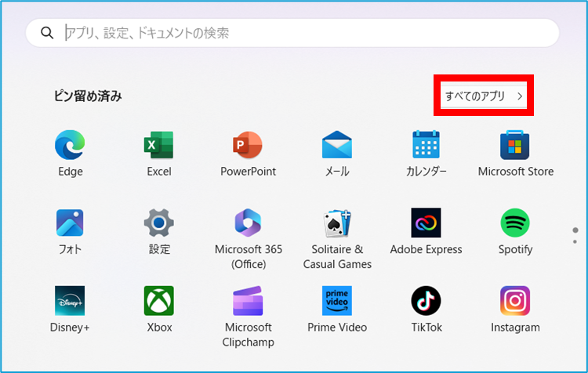This screenshot has height=373, width=588.
Task: Launch Adobe Express app
Action: pyautogui.click(x=426, y=224)
